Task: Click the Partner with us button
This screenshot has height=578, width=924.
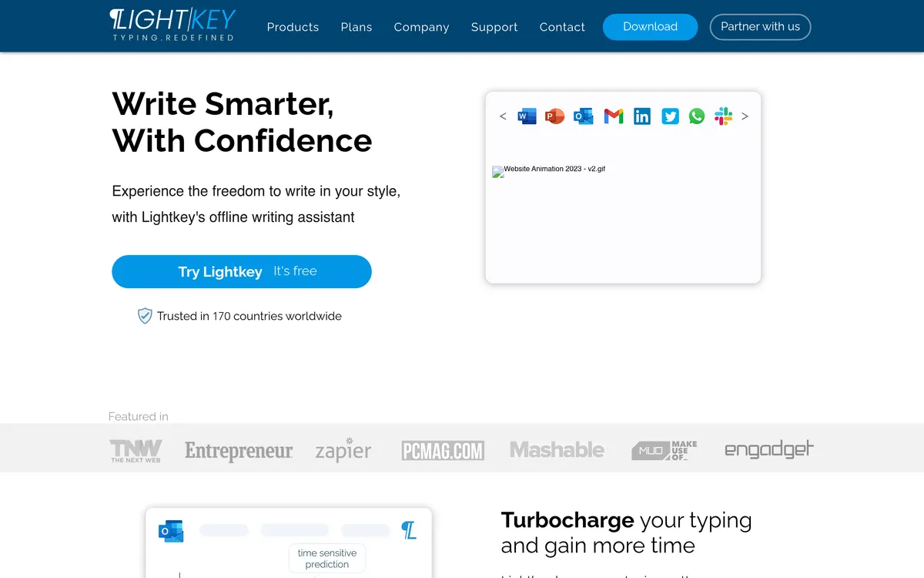Action: pos(760,27)
